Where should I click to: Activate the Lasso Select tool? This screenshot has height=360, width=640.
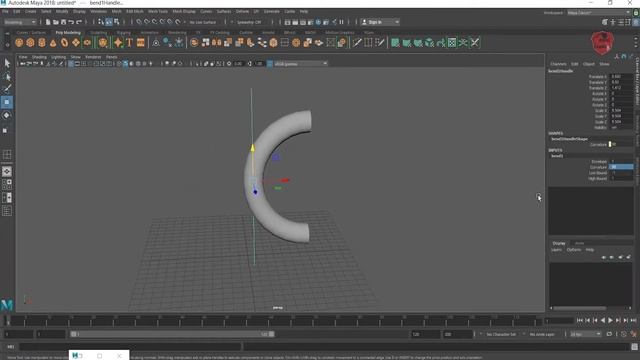pyautogui.click(x=7, y=76)
